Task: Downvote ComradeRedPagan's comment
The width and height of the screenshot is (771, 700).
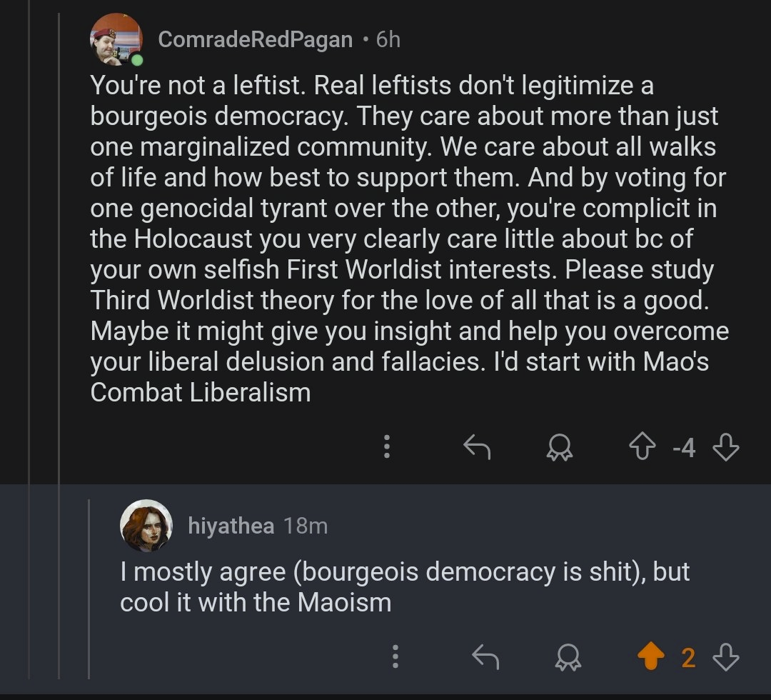Action: click(725, 447)
